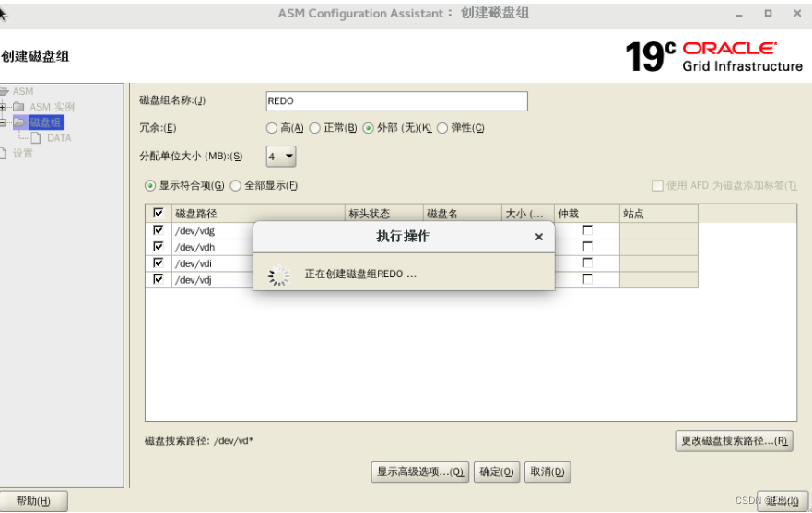Collapse the 磁盘组 tree node
This screenshot has width=812, height=513.
coord(3,122)
